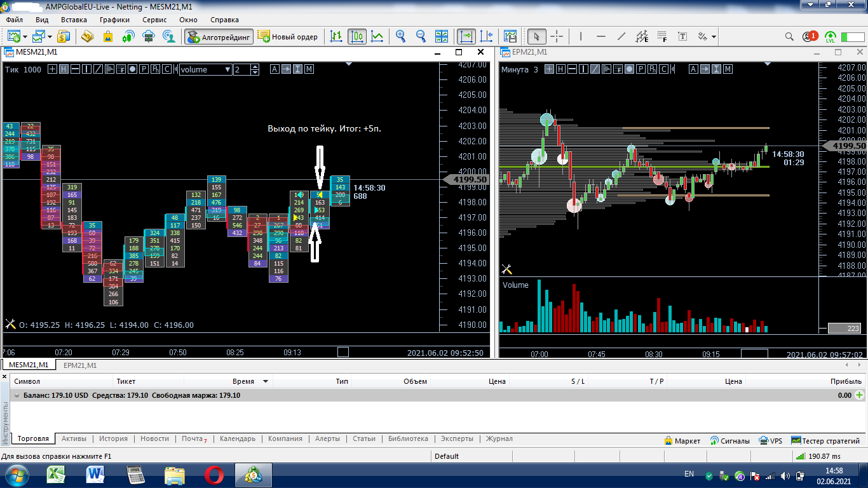Open the Тестер стратегий link

(825, 440)
